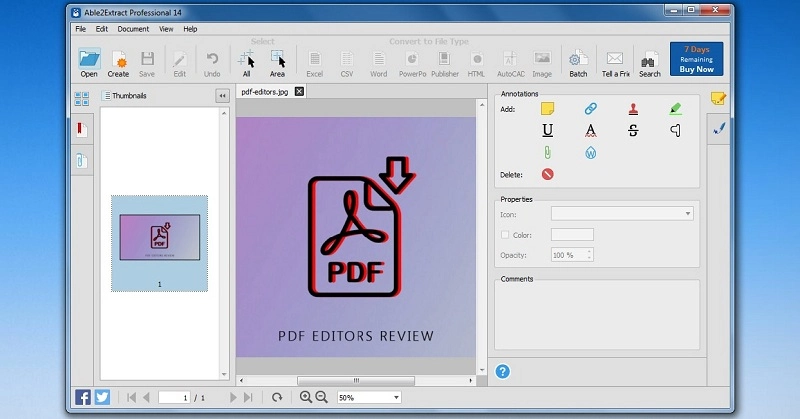Viewport: 800px width, 419px height.
Task: Enable the Color checkbox in Properties
Action: point(505,235)
